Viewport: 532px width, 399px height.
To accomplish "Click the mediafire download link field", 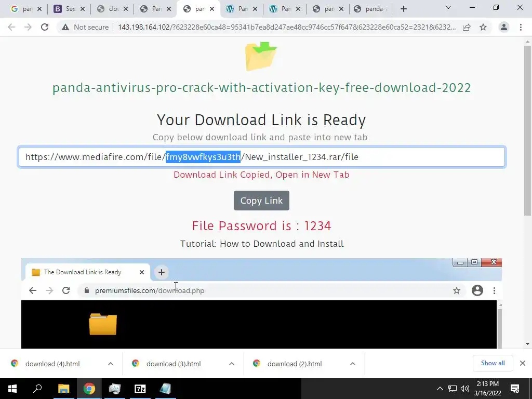I will tap(262, 157).
